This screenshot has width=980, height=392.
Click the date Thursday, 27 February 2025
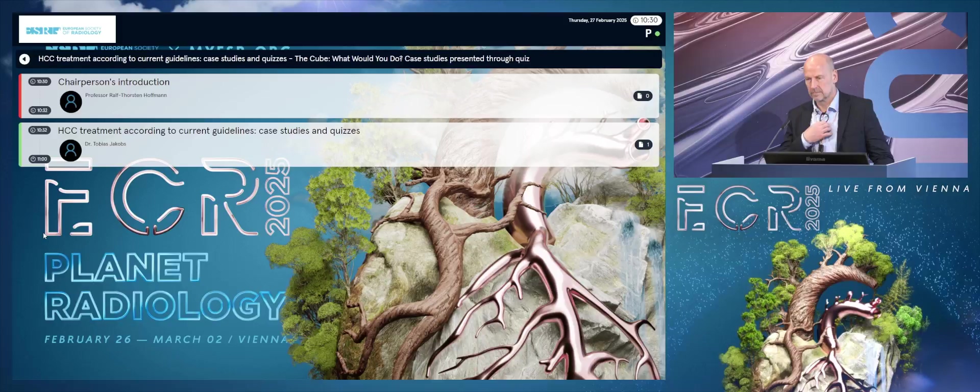[598, 20]
